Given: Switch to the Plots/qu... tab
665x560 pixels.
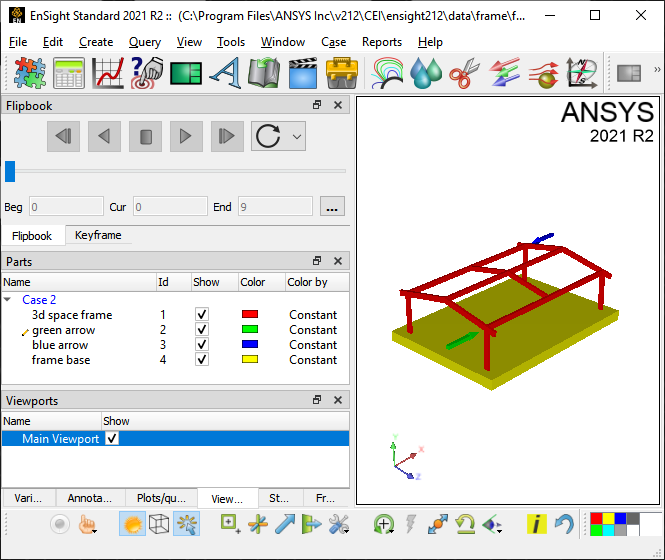Looking at the screenshot, I should coord(161,498).
